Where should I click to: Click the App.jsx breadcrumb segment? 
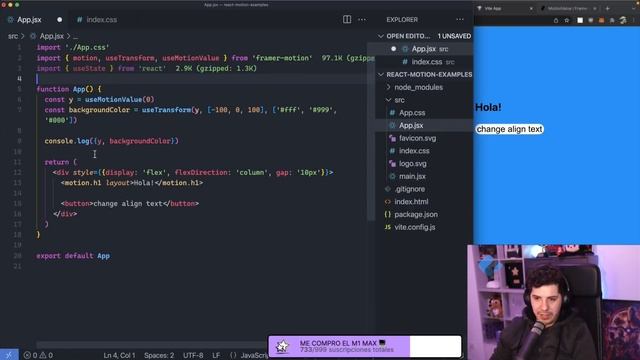[x=51, y=36]
